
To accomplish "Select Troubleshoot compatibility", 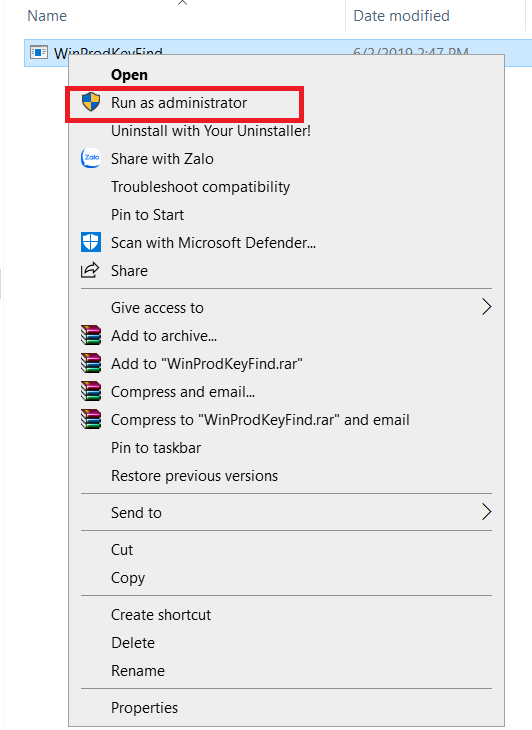I will (x=200, y=187).
